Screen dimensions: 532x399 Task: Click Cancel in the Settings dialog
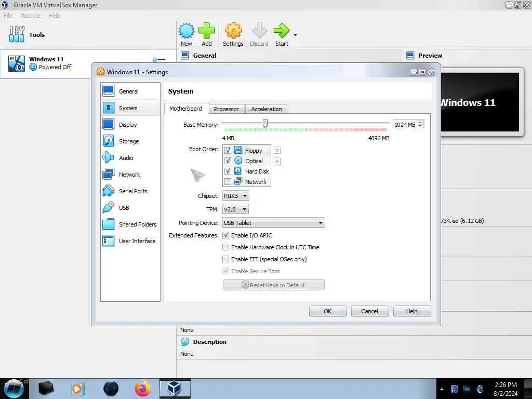[x=370, y=311]
